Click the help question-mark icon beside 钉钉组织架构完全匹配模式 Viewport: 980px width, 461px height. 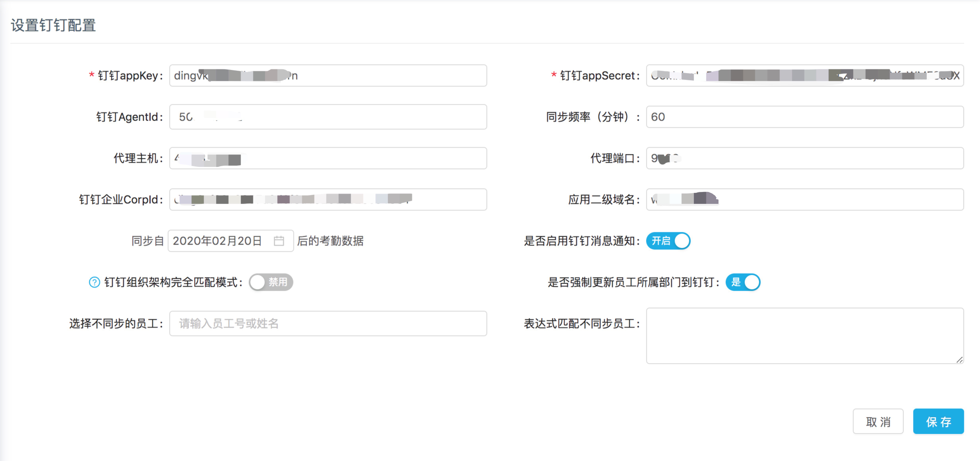94,282
